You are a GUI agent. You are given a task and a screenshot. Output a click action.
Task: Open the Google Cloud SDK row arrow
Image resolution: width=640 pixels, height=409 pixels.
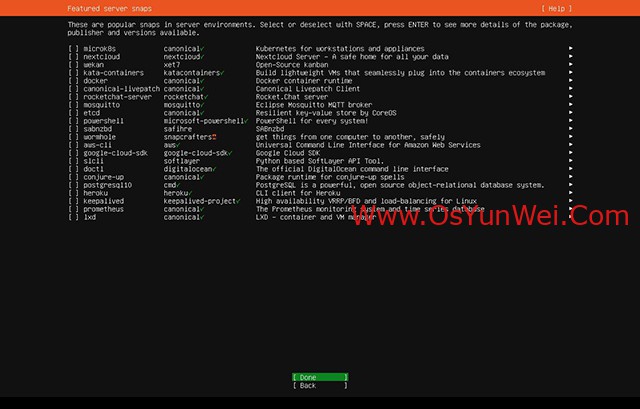(x=570, y=153)
